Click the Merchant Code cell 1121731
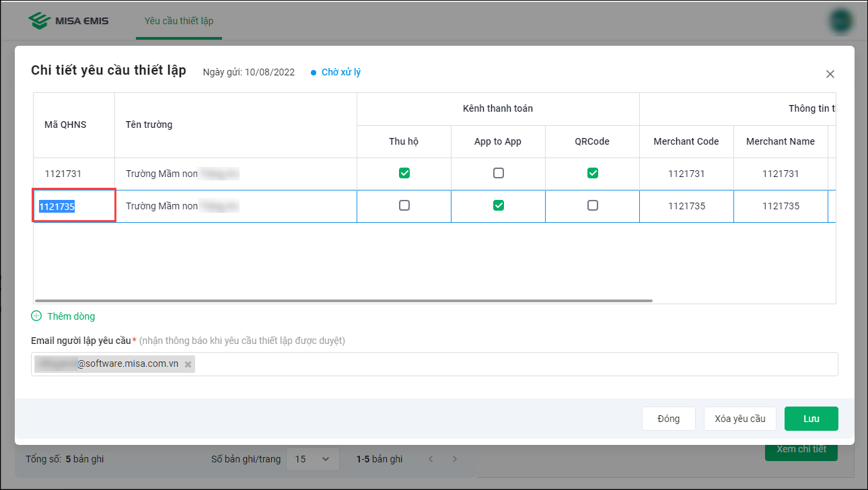This screenshot has height=490, width=868. tap(686, 174)
